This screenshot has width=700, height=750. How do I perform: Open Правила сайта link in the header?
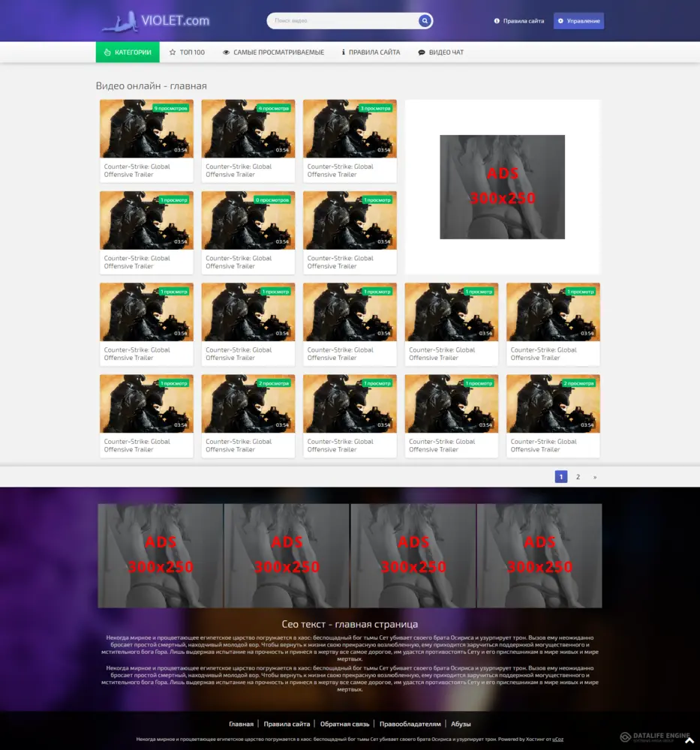(x=519, y=21)
